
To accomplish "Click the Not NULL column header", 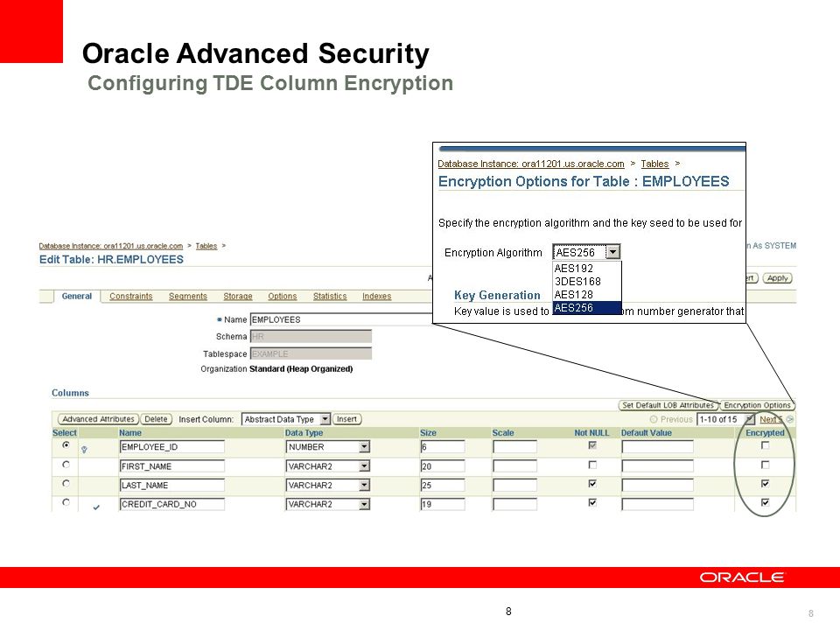I will point(592,433).
